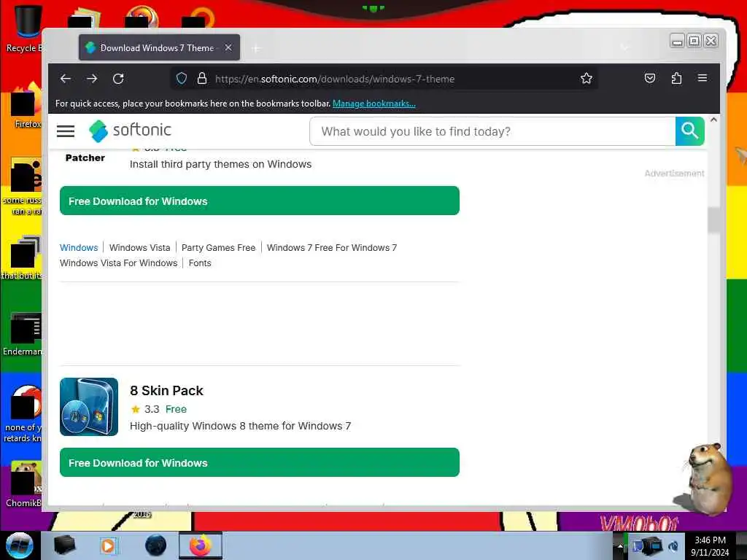This screenshot has height=560, width=747.
Task: Open Softonic hamburger menu
Action: pos(66,131)
